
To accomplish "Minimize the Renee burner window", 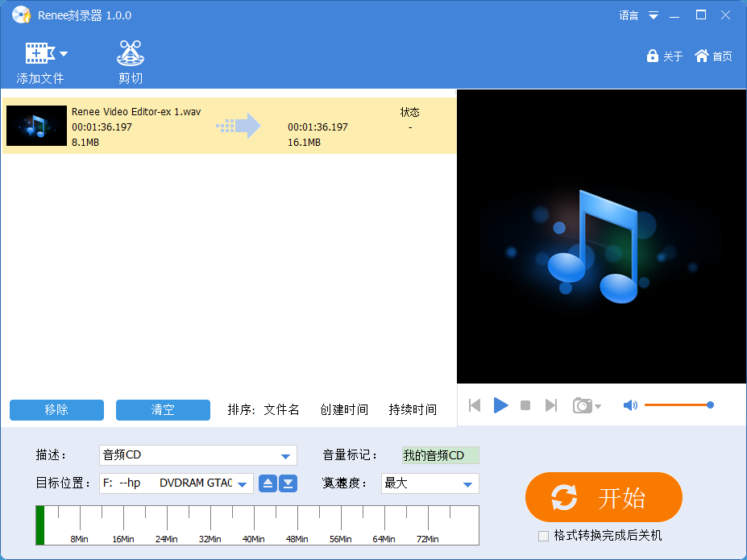I will point(674,16).
